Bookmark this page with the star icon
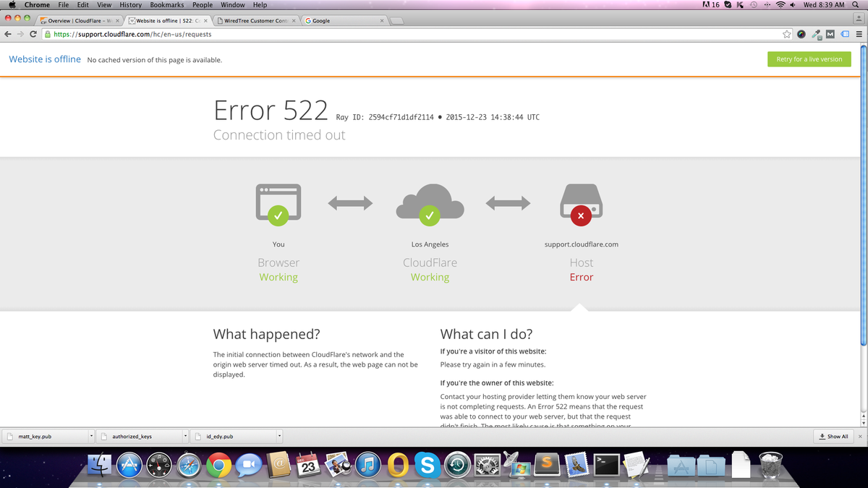This screenshot has width=868, height=488. coord(787,34)
